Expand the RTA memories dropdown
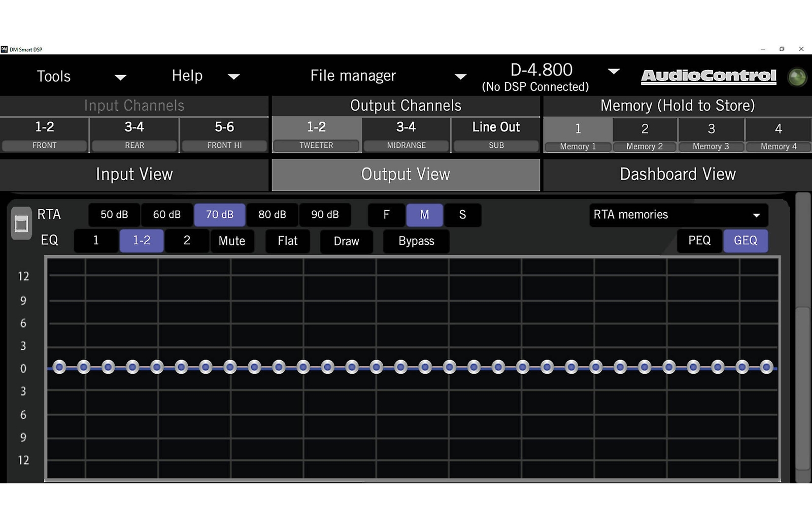Viewport: 812px width, 528px height. coord(679,215)
